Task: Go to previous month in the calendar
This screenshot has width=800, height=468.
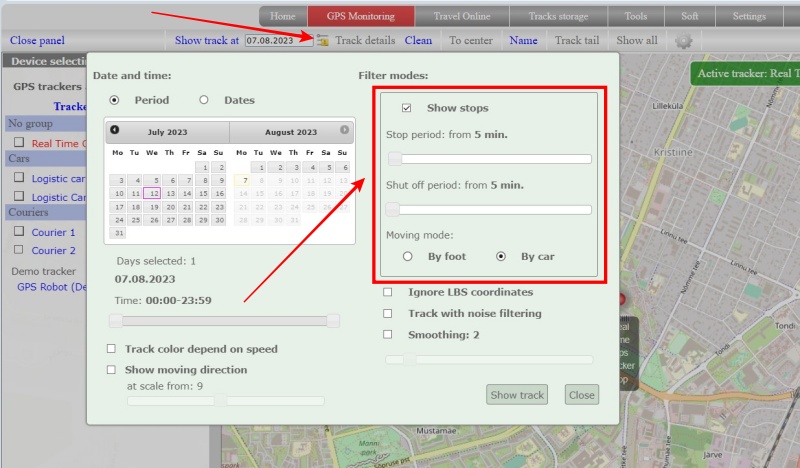Action: point(115,130)
